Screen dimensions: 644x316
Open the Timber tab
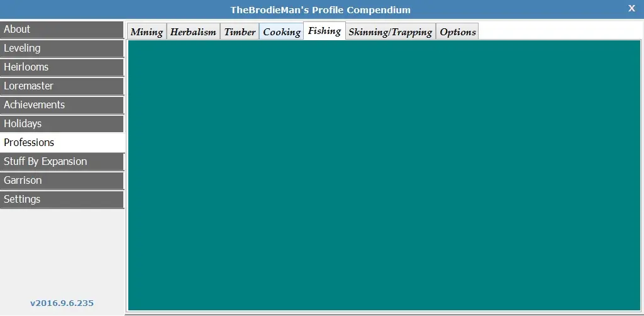coord(240,31)
